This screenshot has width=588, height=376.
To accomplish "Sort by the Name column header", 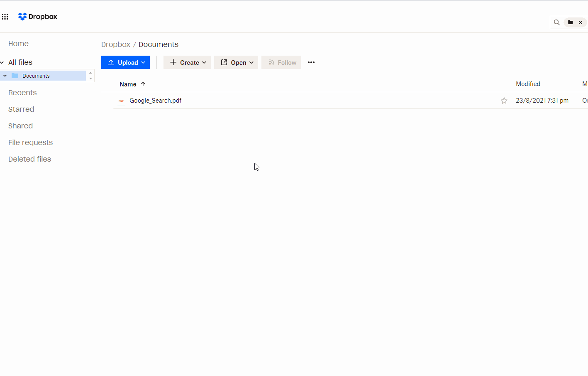I will click(128, 84).
